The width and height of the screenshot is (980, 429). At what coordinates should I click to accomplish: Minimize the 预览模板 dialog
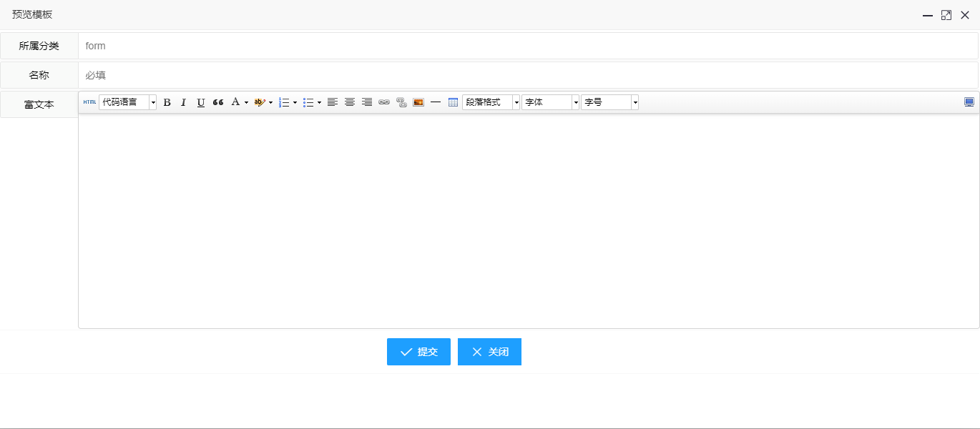coord(928,15)
